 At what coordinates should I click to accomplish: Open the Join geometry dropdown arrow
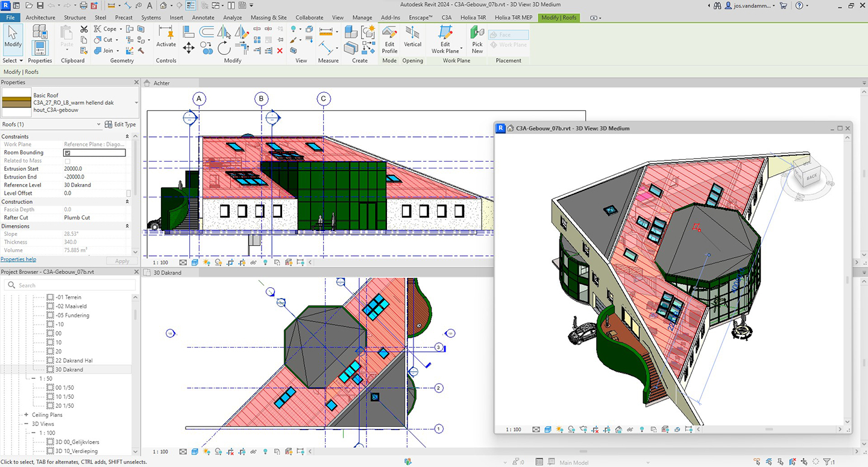pyautogui.click(x=118, y=51)
